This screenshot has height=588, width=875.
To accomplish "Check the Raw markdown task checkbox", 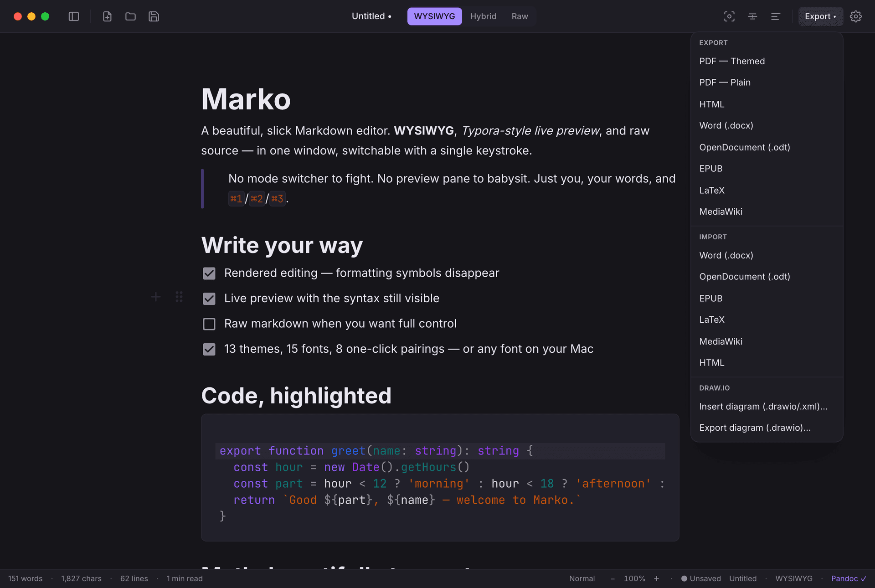I will [x=209, y=324].
